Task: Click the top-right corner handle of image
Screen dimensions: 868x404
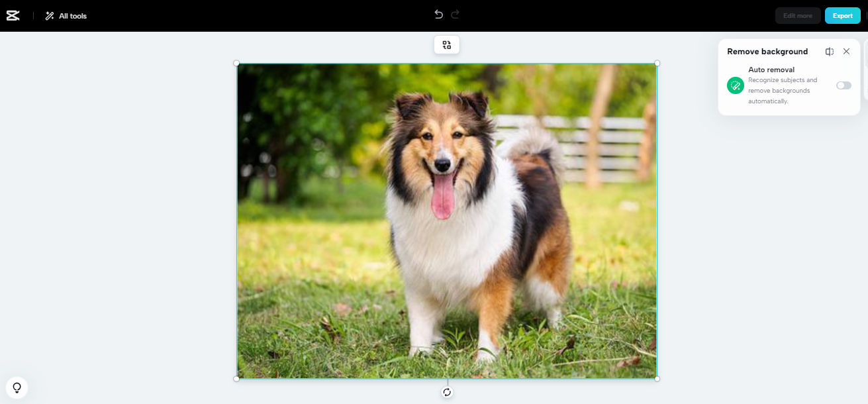Action: pos(657,64)
